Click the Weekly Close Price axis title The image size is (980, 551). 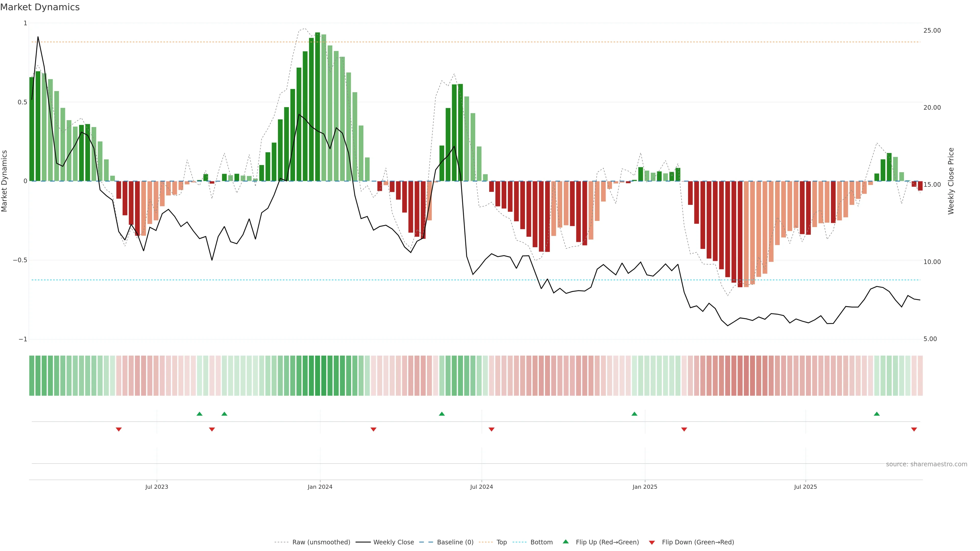pos(951,181)
